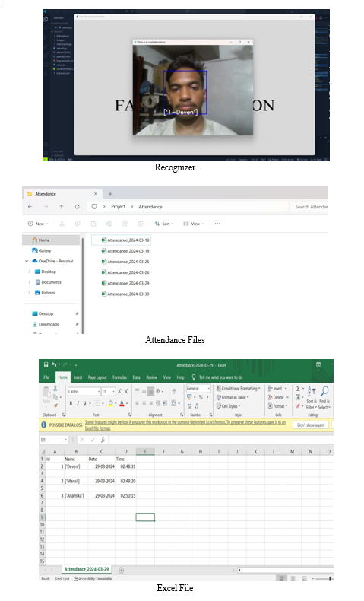Toggle Underline formatting in Excel Font group
The height and width of the screenshot is (601, 364).
pyautogui.click(x=84, y=403)
